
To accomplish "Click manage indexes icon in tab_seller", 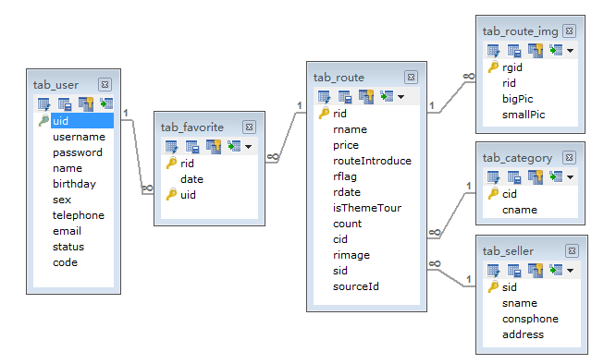I will [x=514, y=271].
